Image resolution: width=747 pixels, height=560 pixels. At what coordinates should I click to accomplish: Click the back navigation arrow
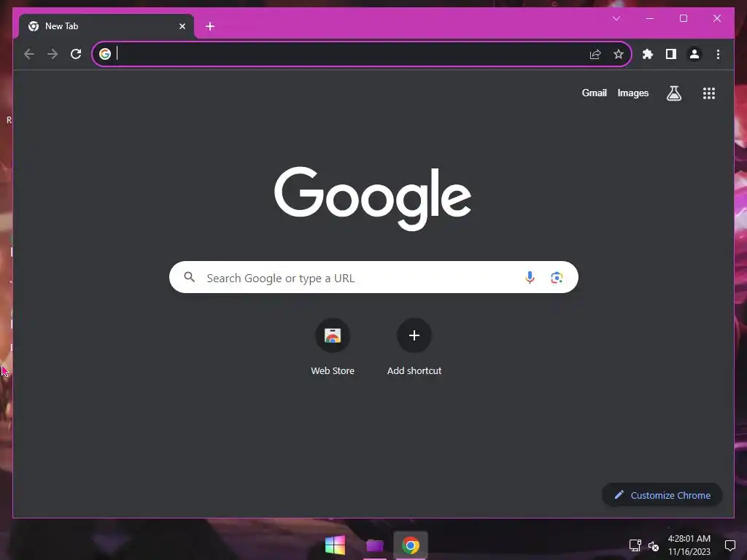29,54
